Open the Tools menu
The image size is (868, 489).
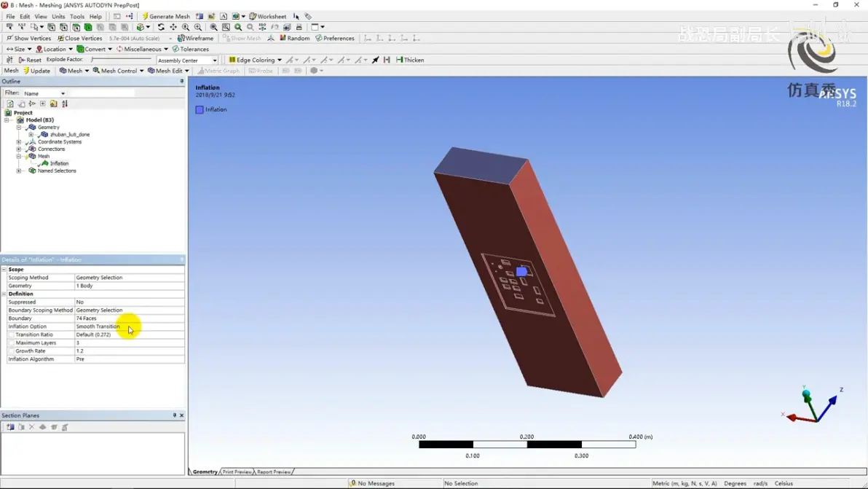[x=77, y=17]
